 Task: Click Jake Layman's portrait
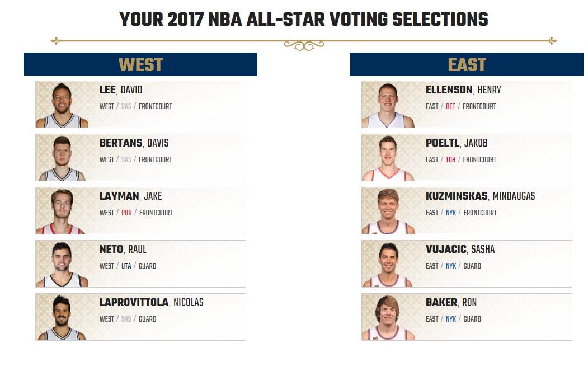tap(62, 211)
